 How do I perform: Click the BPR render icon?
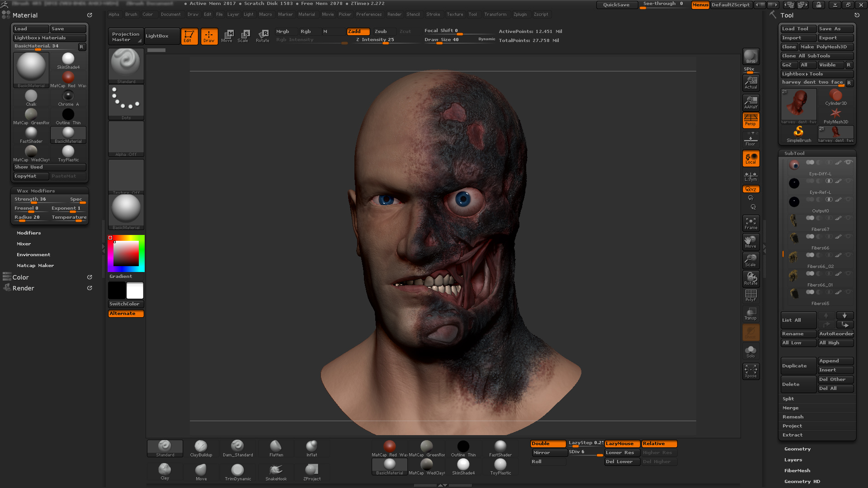(751, 56)
